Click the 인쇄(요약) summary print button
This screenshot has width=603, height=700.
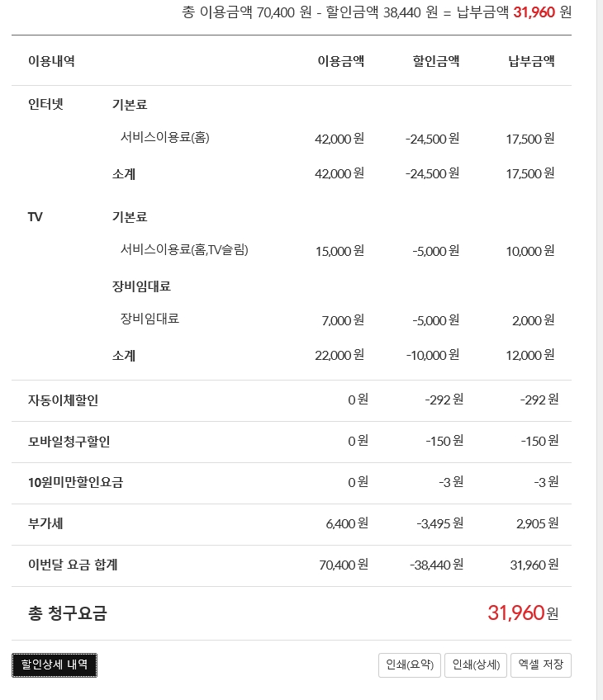(409, 665)
